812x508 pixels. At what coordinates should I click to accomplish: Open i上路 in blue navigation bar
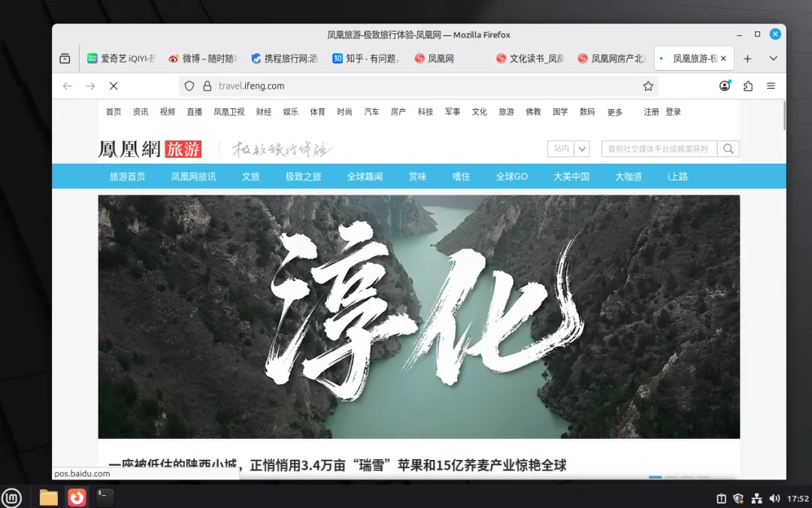(x=677, y=177)
